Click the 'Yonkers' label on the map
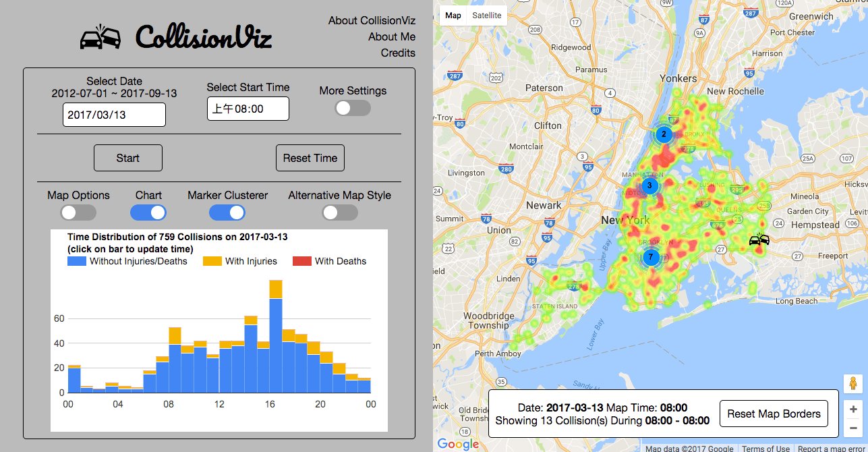Viewport: 868px width, 452px height. pos(678,78)
